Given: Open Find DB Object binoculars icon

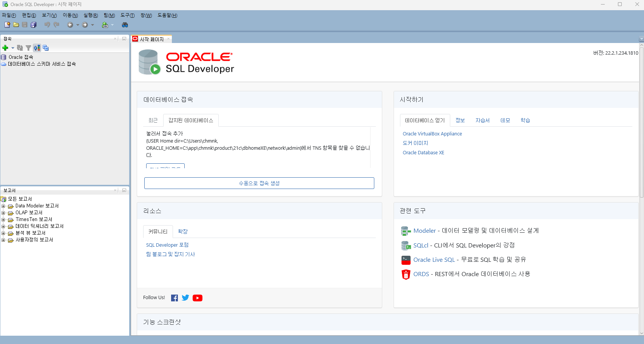Looking at the screenshot, I should point(125,25).
